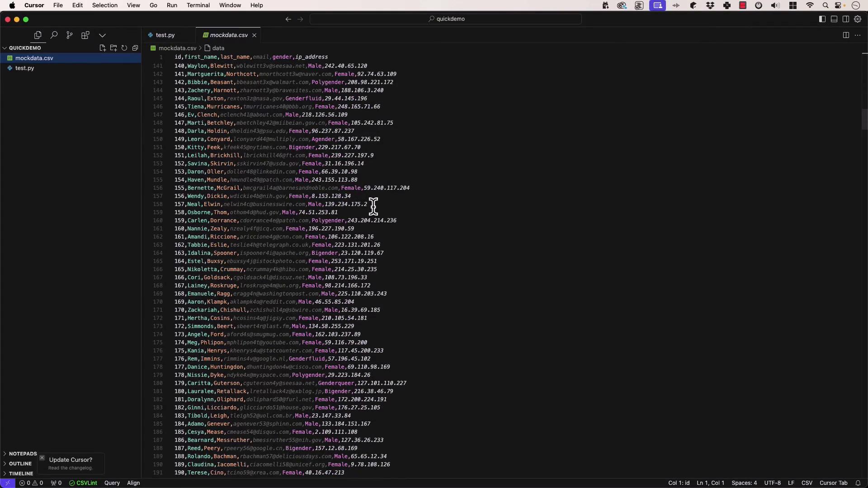Click the editor vertical scrollbar thumb
Viewport: 868px width, 488px height.
click(x=864, y=119)
